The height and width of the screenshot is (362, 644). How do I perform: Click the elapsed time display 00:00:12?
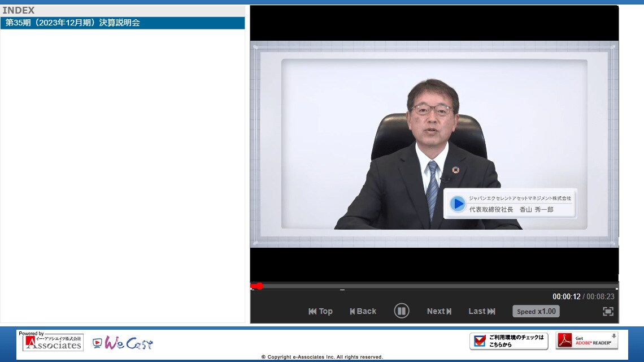[566, 297]
